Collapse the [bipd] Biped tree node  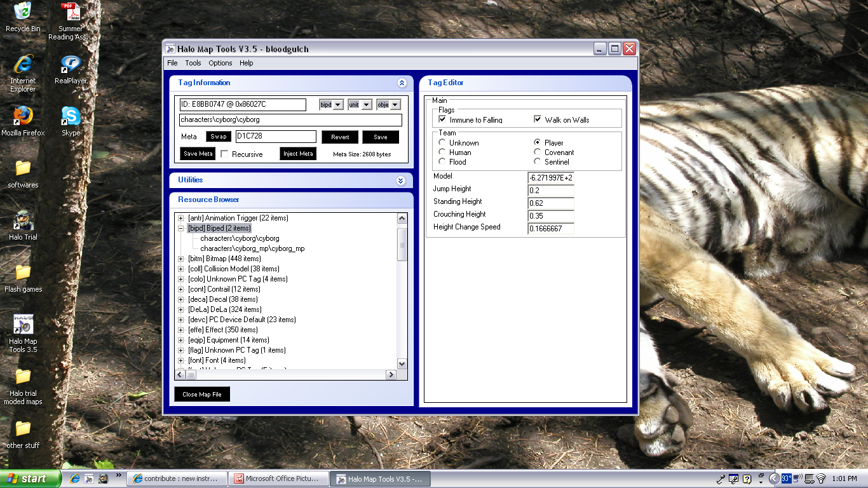[x=181, y=228]
